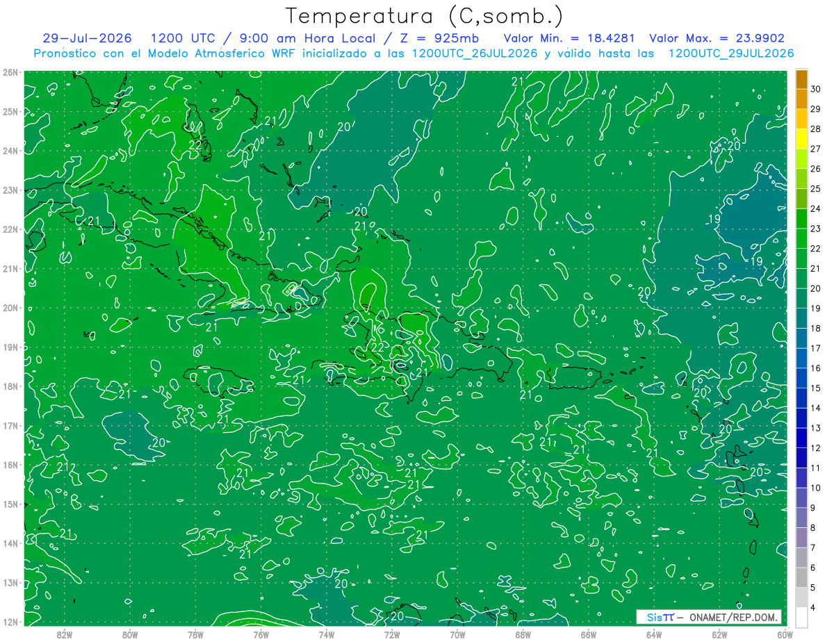Click the "12N" latitude axis label
Screen dimensions: 834x644
click(x=10, y=622)
